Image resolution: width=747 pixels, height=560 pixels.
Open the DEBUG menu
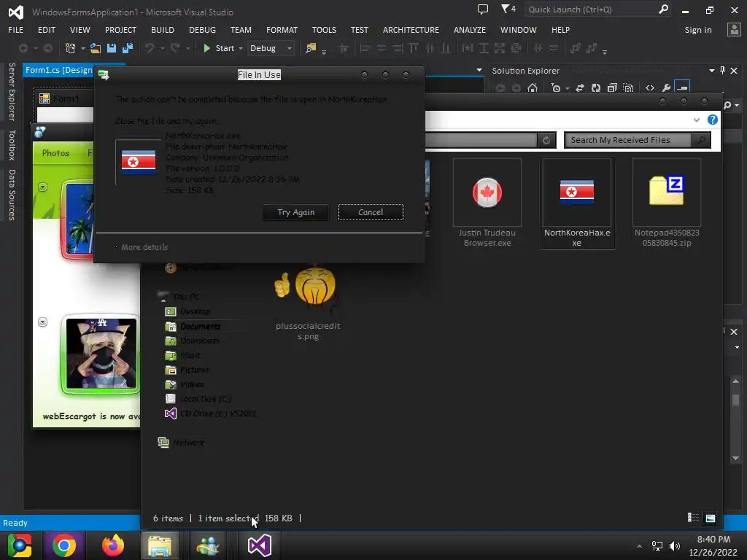point(203,29)
